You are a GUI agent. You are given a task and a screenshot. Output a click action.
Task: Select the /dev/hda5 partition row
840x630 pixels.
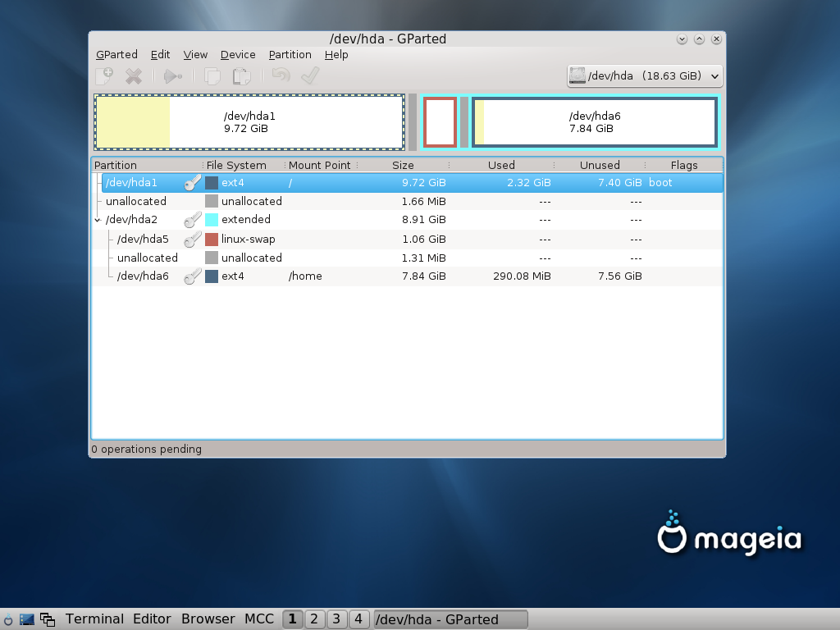[407, 240]
